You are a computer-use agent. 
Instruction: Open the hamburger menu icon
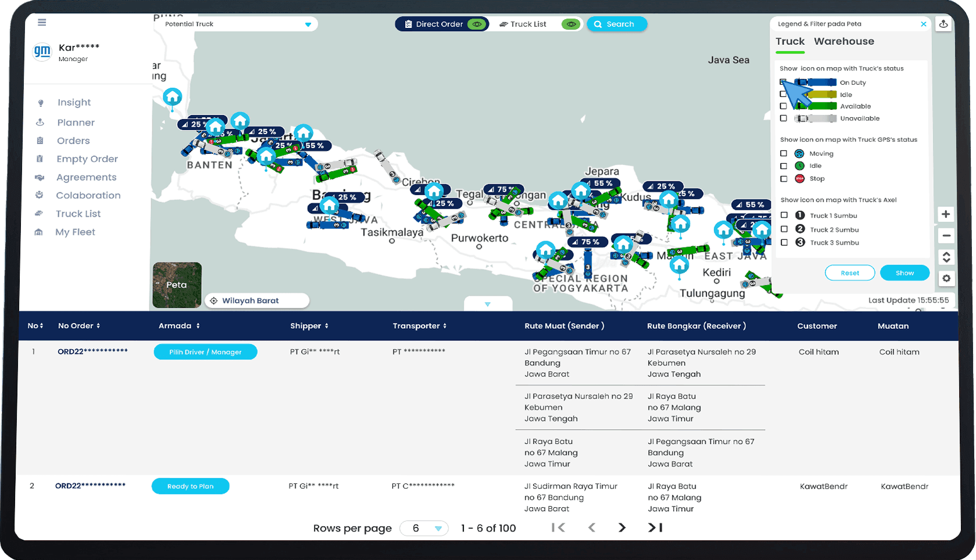tap(42, 23)
